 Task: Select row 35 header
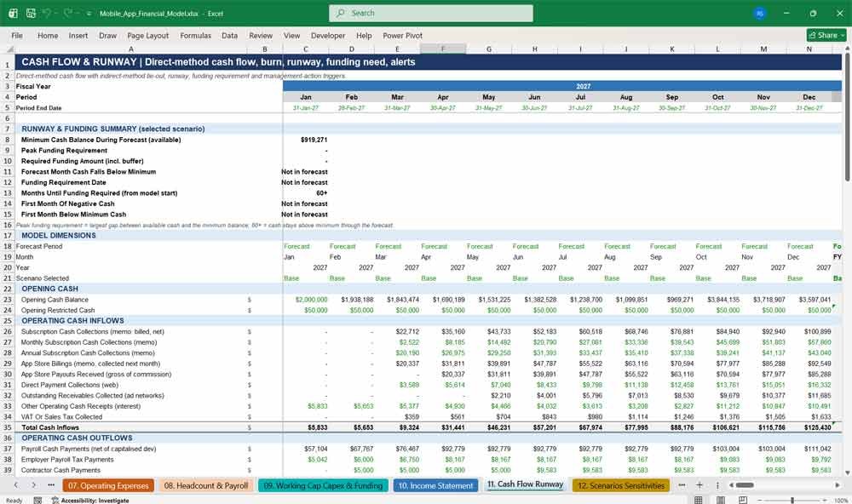8,427
